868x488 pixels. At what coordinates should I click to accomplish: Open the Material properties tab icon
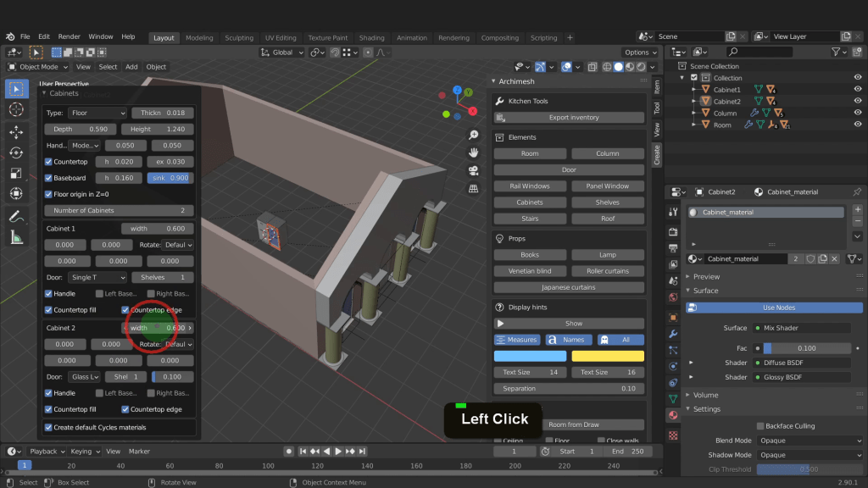pos(673,415)
